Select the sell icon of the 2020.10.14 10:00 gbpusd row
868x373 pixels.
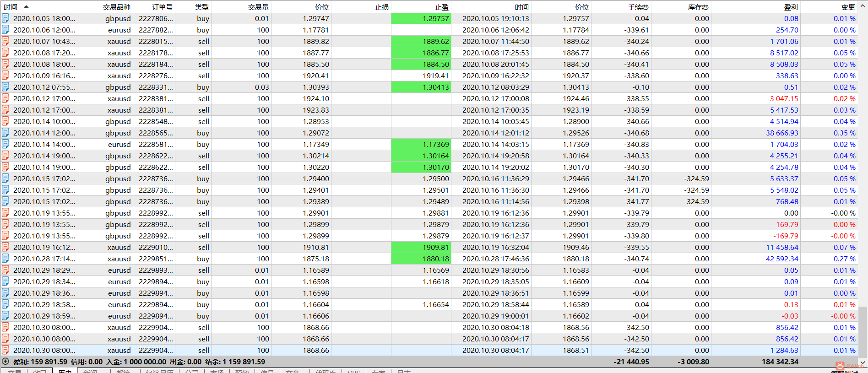pyautogui.click(x=5, y=121)
